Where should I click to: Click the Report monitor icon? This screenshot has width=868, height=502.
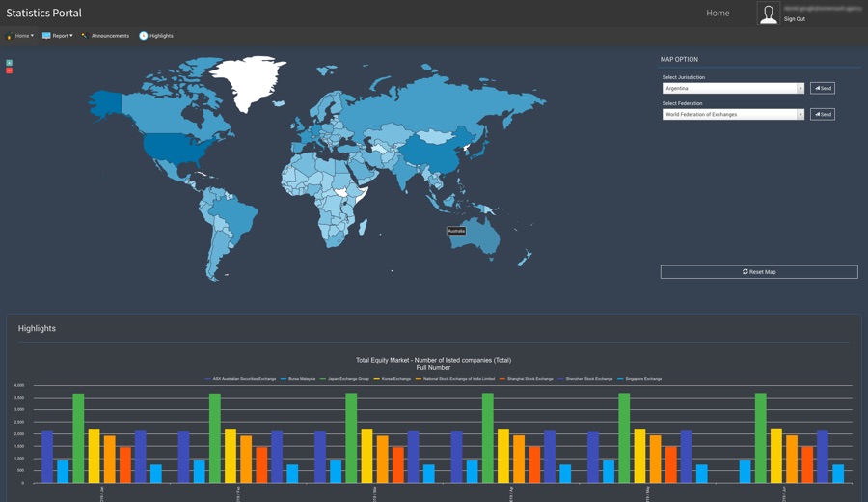[x=46, y=36]
